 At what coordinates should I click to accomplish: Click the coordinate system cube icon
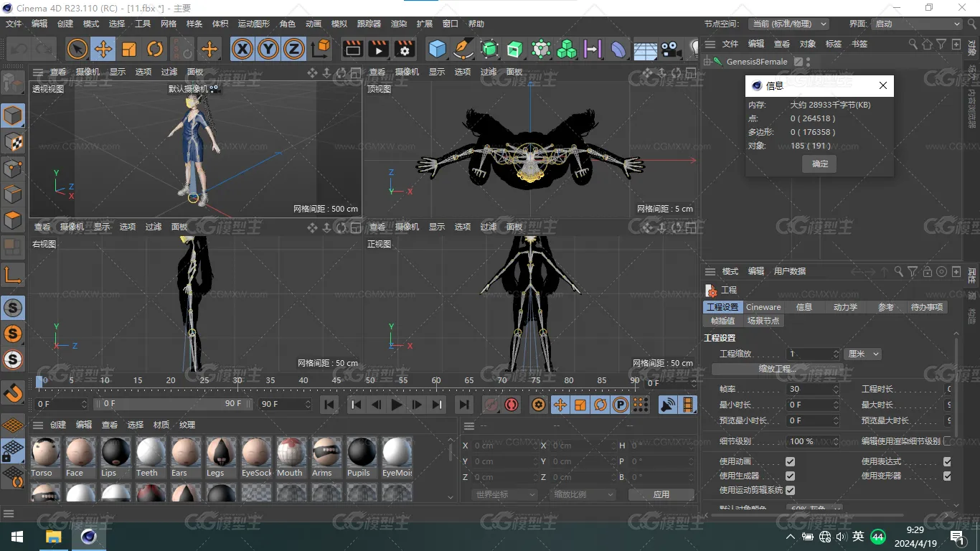click(321, 49)
